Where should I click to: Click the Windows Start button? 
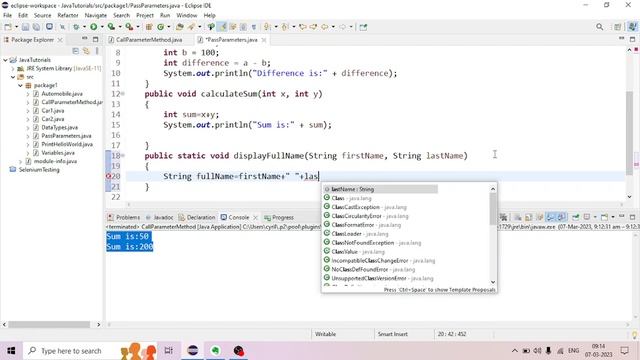(11, 351)
